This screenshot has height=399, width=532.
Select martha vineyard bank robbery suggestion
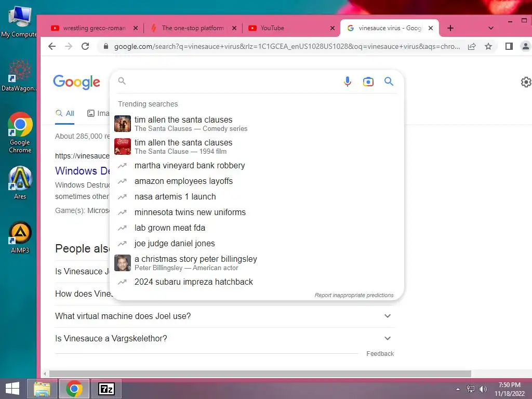click(257, 166)
